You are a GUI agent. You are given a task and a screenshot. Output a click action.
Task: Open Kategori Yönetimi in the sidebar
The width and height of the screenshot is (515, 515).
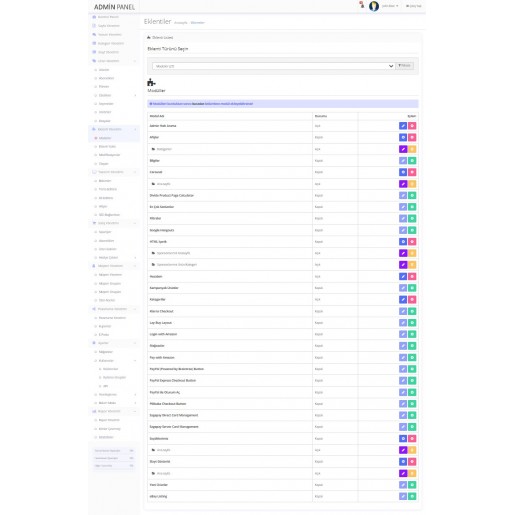pyautogui.click(x=114, y=43)
